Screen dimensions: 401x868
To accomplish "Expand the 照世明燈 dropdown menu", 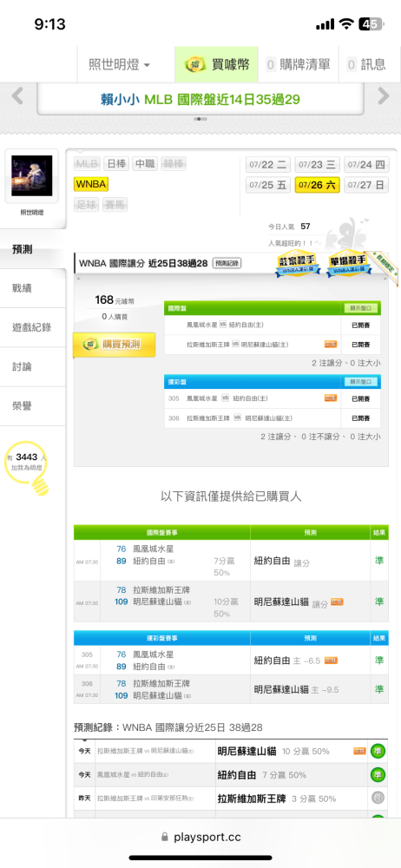I will (x=119, y=65).
